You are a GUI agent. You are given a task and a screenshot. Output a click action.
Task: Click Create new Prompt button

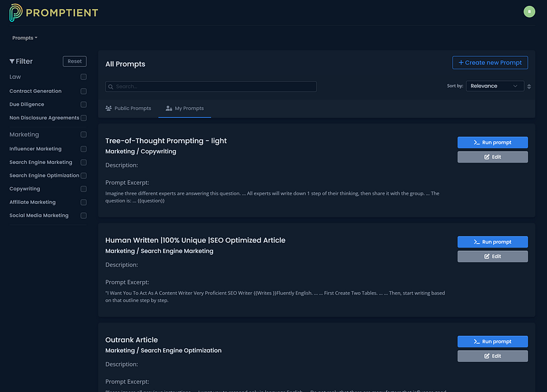pos(489,63)
